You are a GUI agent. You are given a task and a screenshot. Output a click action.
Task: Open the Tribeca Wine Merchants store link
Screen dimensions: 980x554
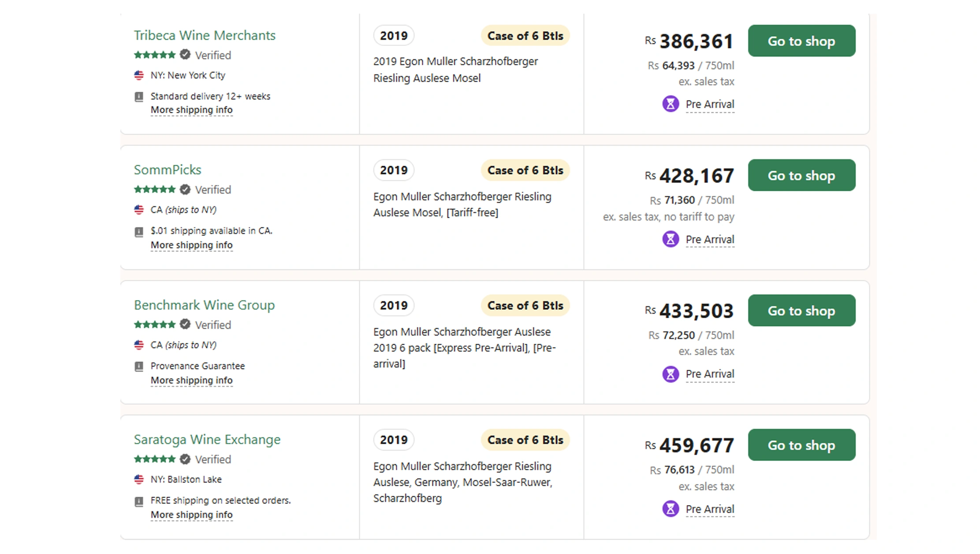pos(205,35)
